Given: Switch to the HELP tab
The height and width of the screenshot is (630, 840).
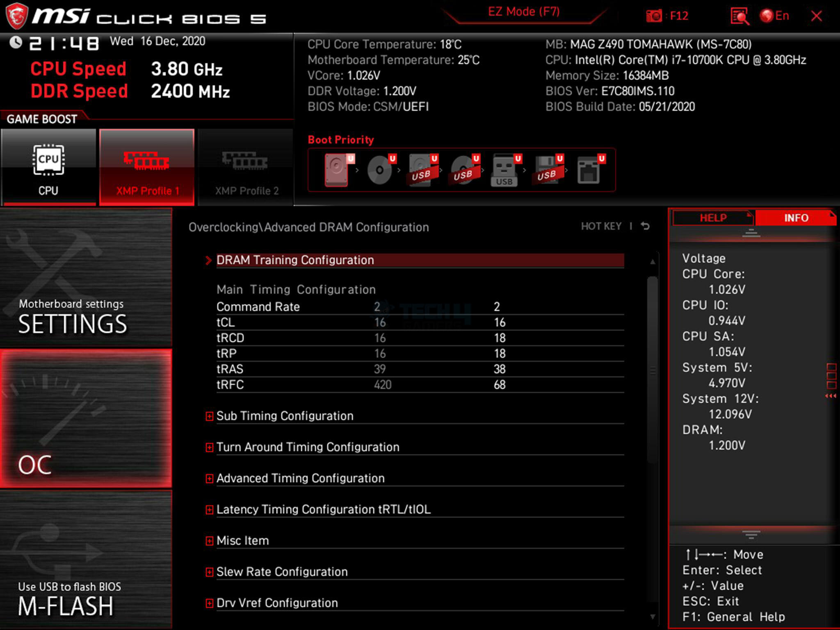Looking at the screenshot, I should [x=713, y=218].
